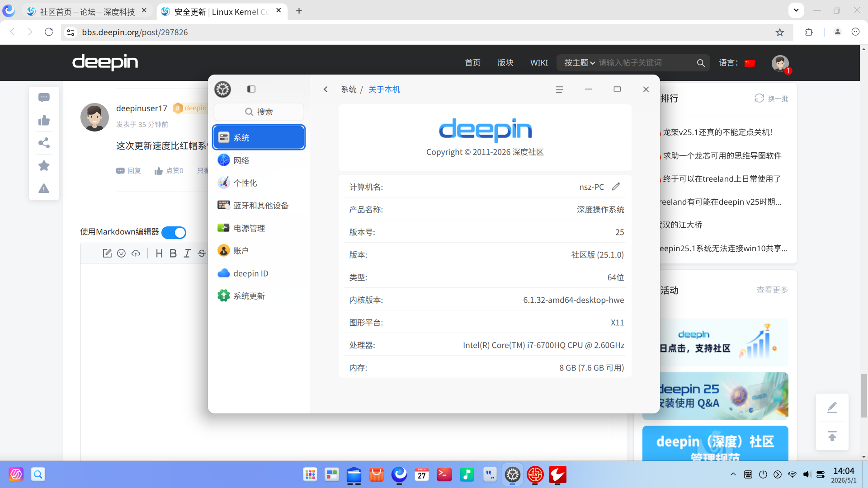Edit the computer name nsz-PC pencil
Viewport: 868px width, 488px height.
tap(616, 187)
